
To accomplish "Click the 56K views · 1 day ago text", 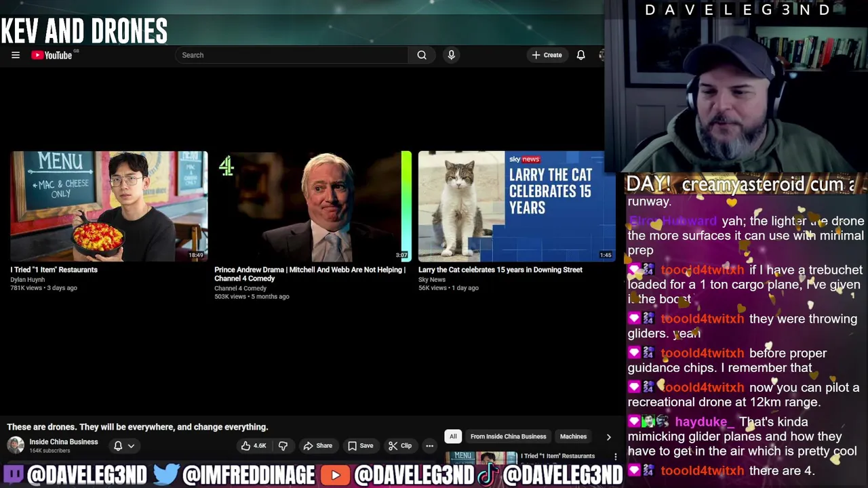I will (x=448, y=288).
